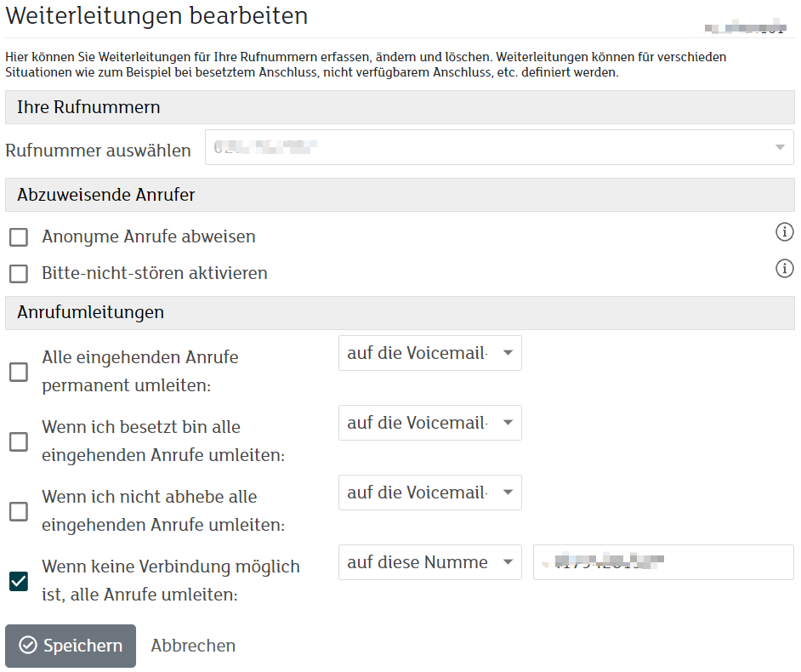Show info for Bitte-nicht-stören option
The height and width of the screenshot is (672, 801).
[x=784, y=269]
